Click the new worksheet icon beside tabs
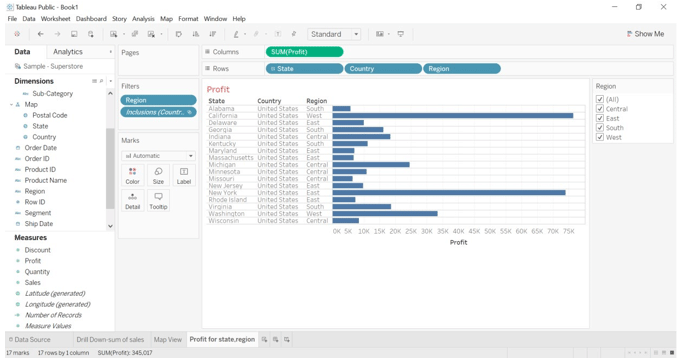The height and width of the screenshot is (363, 677). [264, 340]
